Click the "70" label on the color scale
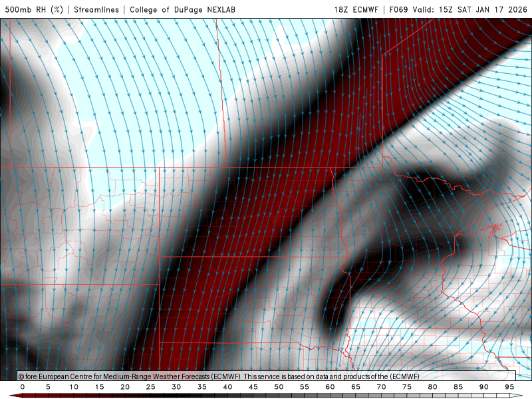This screenshot has width=532, height=399. 381,387
